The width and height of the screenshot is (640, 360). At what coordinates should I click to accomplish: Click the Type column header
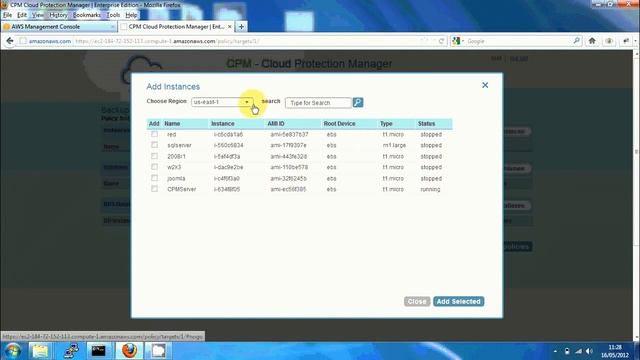(386, 123)
